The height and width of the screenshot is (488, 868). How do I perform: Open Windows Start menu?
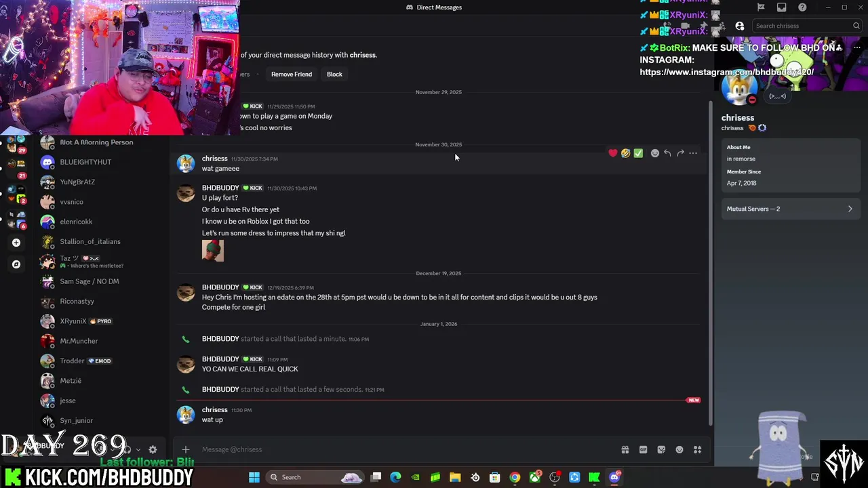point(254,477)
